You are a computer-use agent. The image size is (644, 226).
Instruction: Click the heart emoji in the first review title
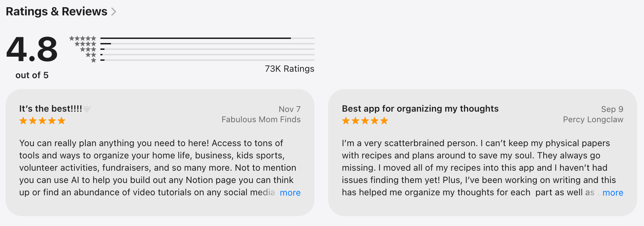point(87,109)
